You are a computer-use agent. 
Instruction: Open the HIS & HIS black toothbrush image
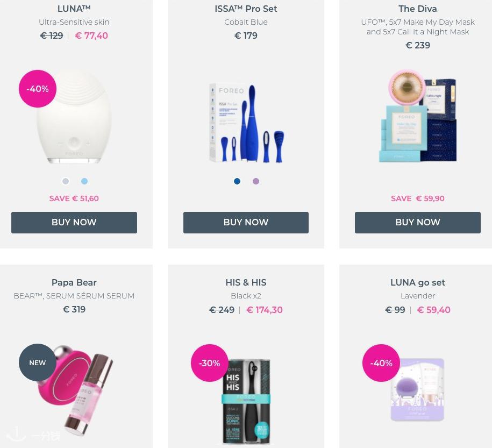[x=246, y=401]
